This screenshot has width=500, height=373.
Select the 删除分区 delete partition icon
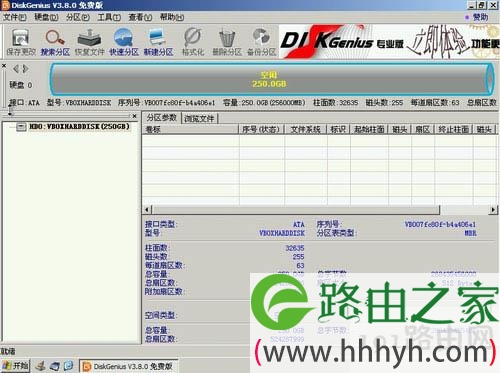[227, 42]
